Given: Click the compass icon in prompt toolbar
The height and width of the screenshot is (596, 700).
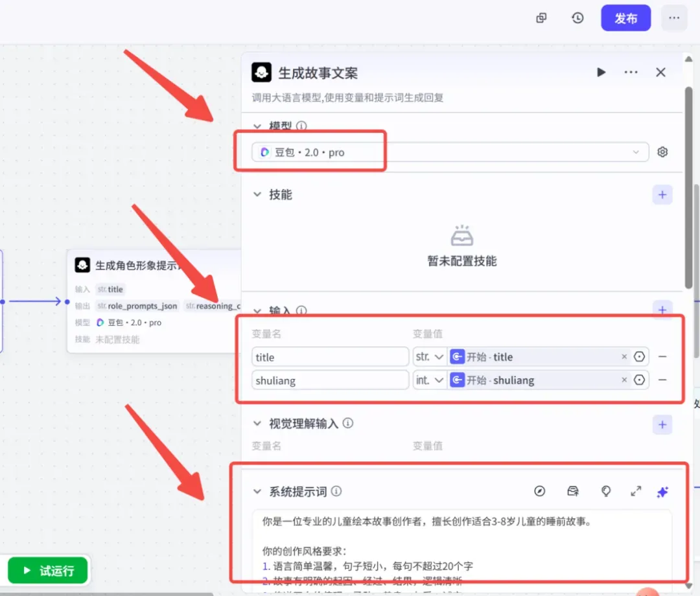Looking at the screenshot, I should click(x=540, y=492).
